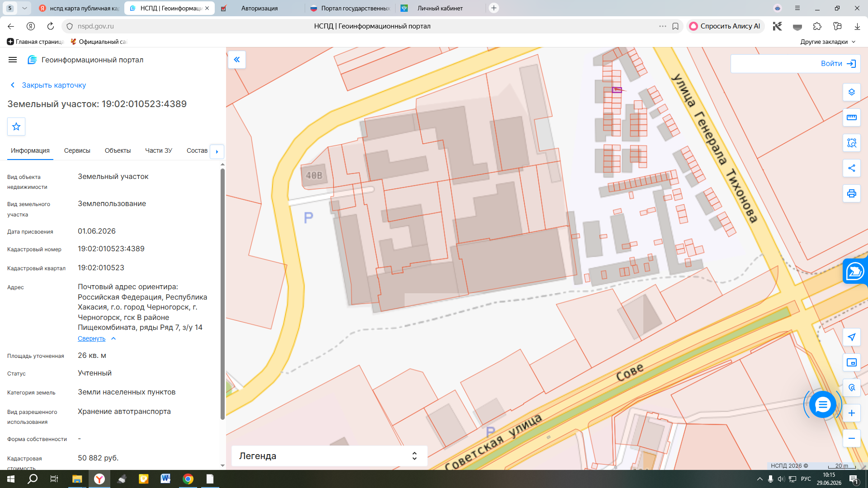
Task: Add parcel to favorites with star icon
Action: 16,127
